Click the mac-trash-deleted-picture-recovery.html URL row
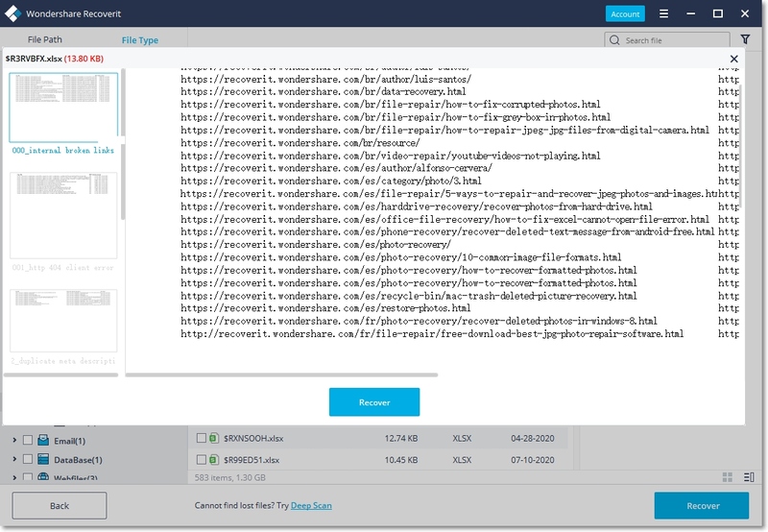Screen dimensions: 768x532 click(409, 296)
